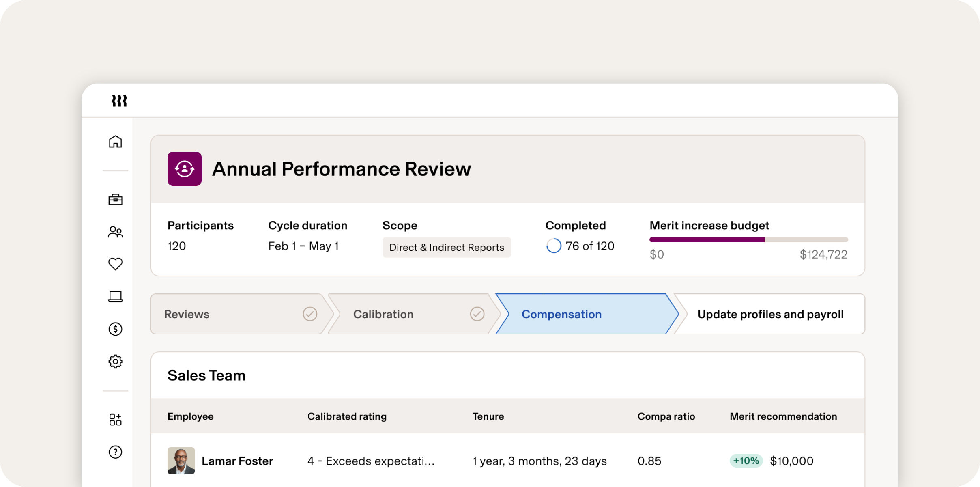Click the Merit recommendation column header

tap(783, 416)
